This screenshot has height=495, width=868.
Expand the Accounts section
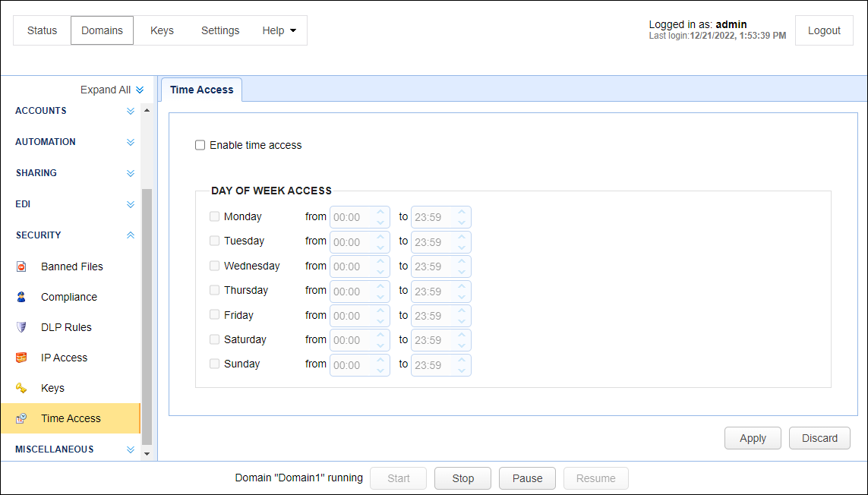click(x=130, y=111)
